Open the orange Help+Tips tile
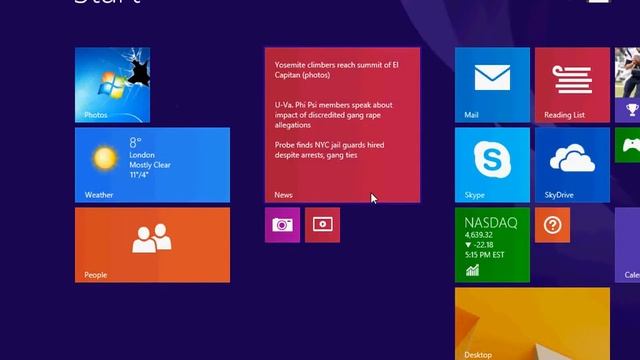The height and width of the screenshot is (360, 640). coord(552,225)
